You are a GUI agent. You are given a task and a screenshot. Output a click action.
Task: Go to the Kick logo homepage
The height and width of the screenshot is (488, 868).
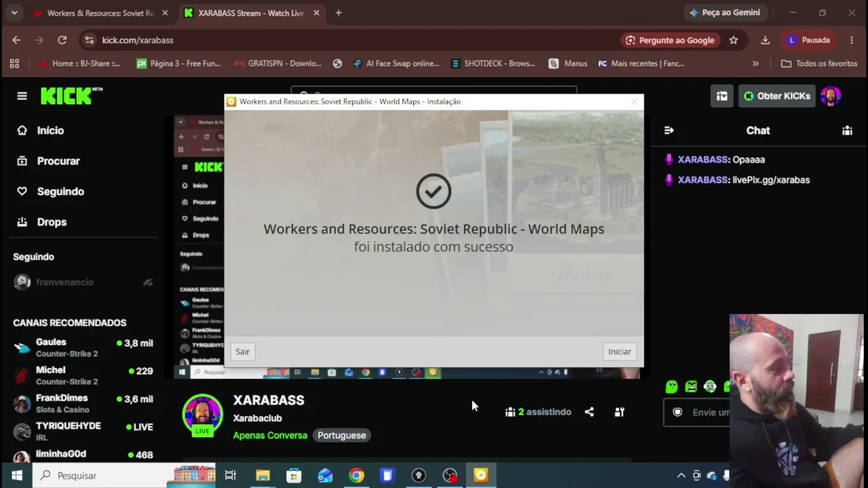coord(71,96)
